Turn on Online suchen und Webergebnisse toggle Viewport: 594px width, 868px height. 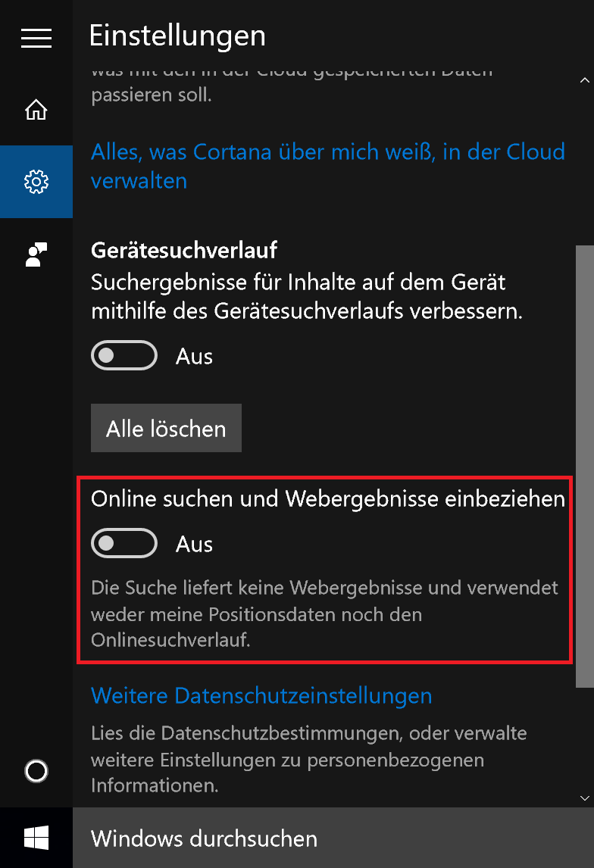click(124, 544)
